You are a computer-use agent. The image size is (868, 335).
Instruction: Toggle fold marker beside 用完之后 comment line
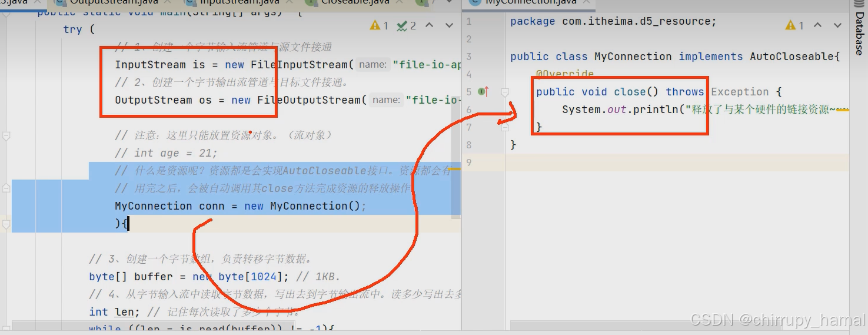(6, 188)
